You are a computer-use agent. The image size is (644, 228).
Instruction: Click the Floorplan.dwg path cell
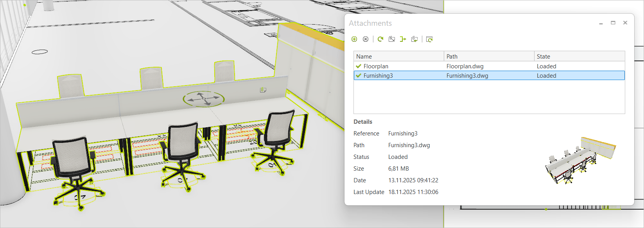[465, 66]
